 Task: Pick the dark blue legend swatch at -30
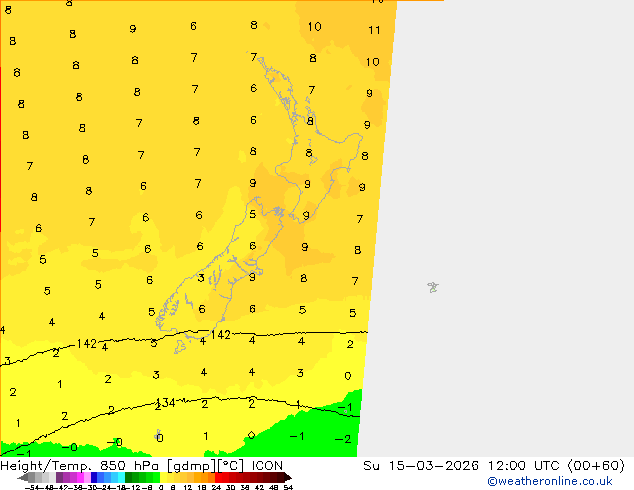pyautogui.click(x=94, y=477)
